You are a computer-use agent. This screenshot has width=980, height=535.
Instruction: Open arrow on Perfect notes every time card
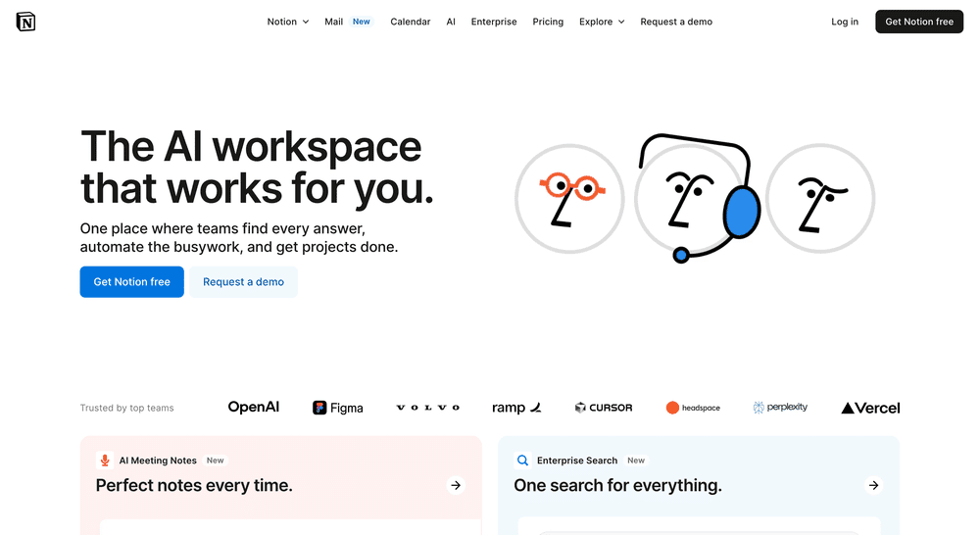(x=456, y=485)
